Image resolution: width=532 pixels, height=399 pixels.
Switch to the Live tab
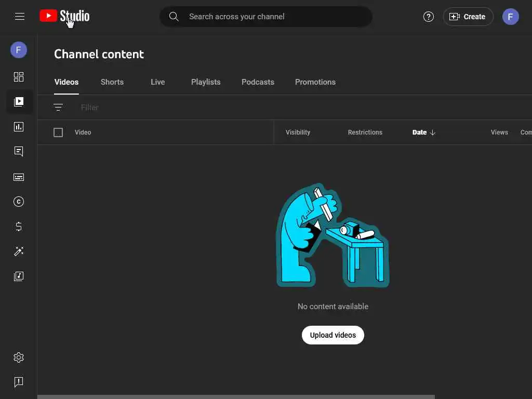click(158, 82)
